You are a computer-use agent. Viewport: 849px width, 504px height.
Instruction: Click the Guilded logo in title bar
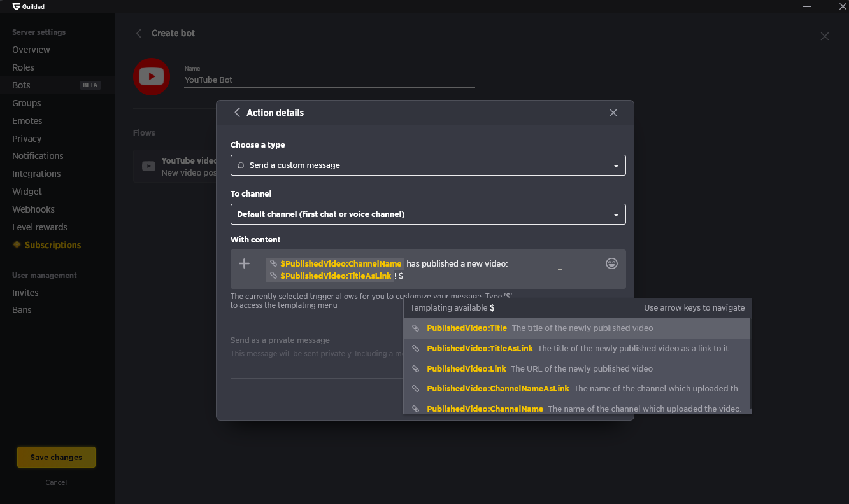pos(29,6)
